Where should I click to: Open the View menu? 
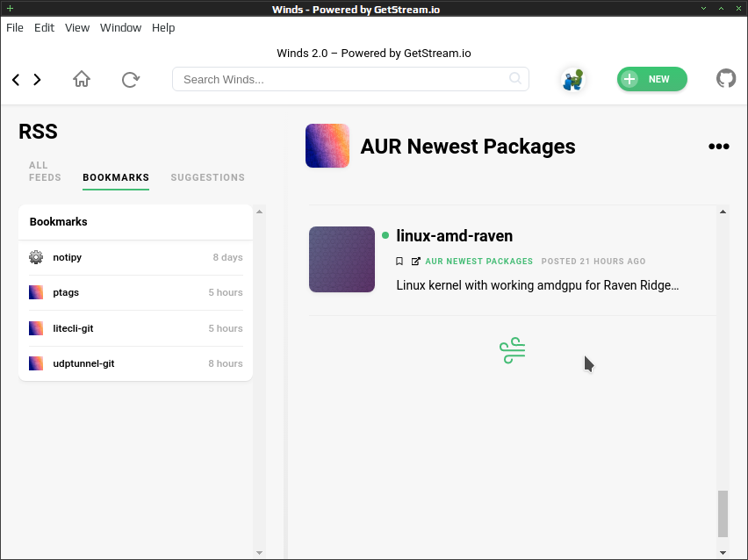pos(77,28)
